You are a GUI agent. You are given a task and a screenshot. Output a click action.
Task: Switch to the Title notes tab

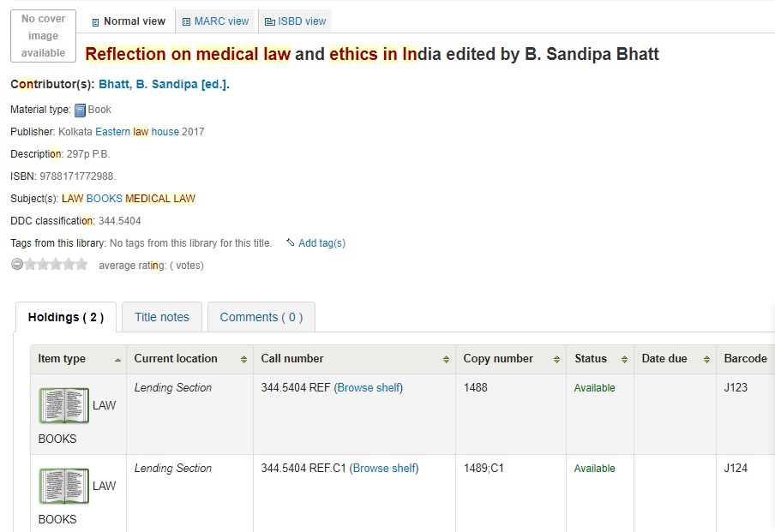[x=162, y=317]
